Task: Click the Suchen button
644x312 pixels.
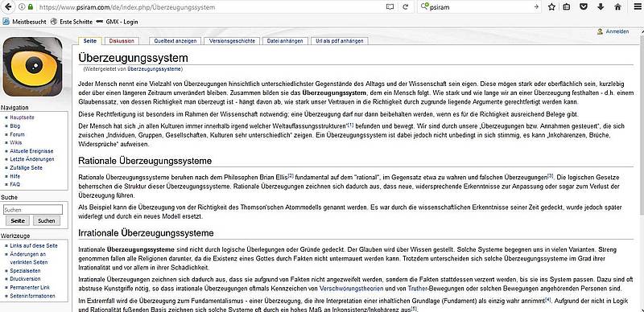Action: pos(47,221)
